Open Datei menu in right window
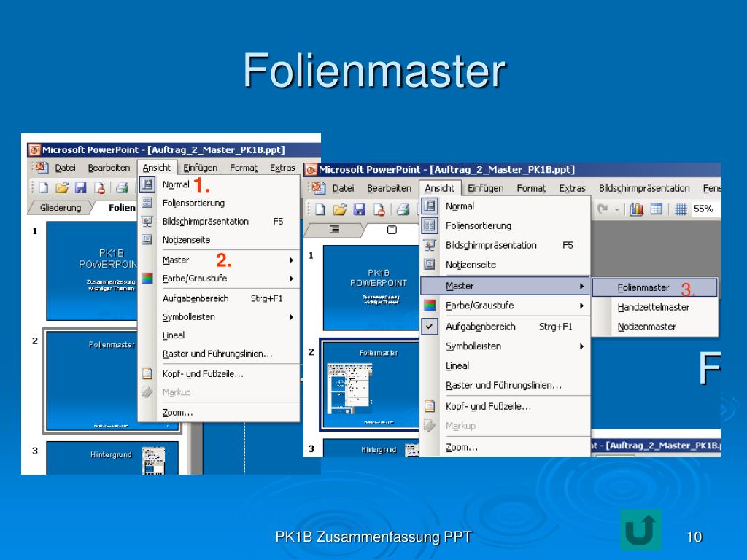 click(x=343, y=188)
